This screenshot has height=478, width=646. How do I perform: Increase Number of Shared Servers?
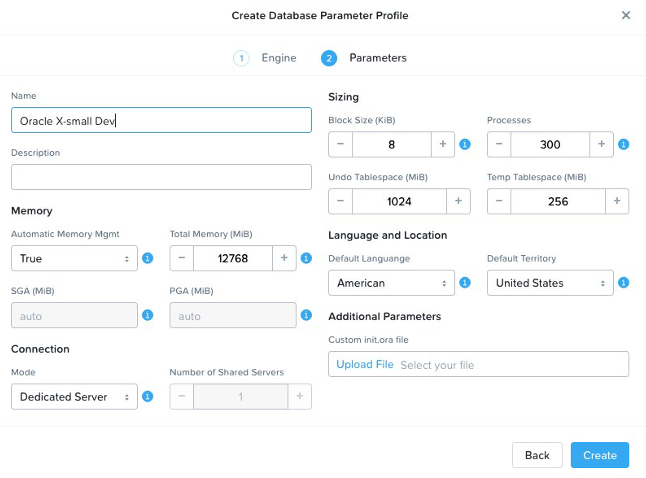[x=300, y=396]
